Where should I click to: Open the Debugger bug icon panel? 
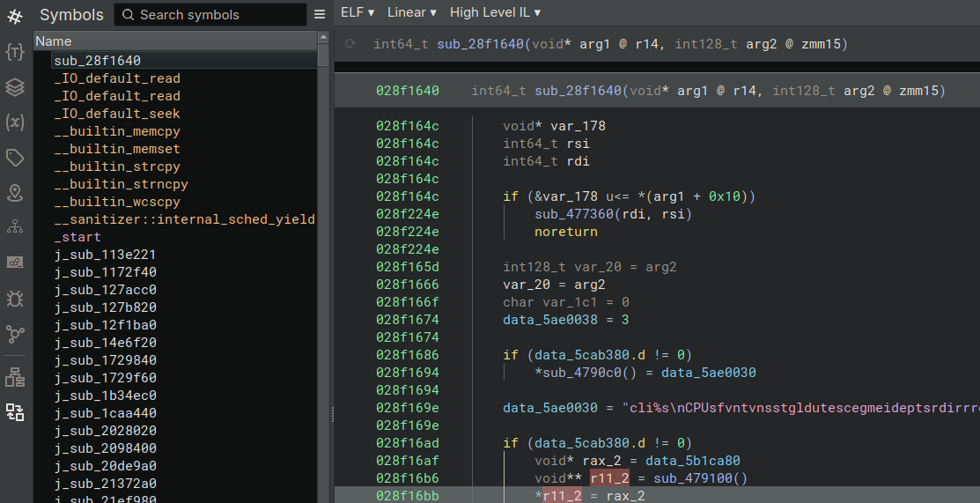pos(15,299)
